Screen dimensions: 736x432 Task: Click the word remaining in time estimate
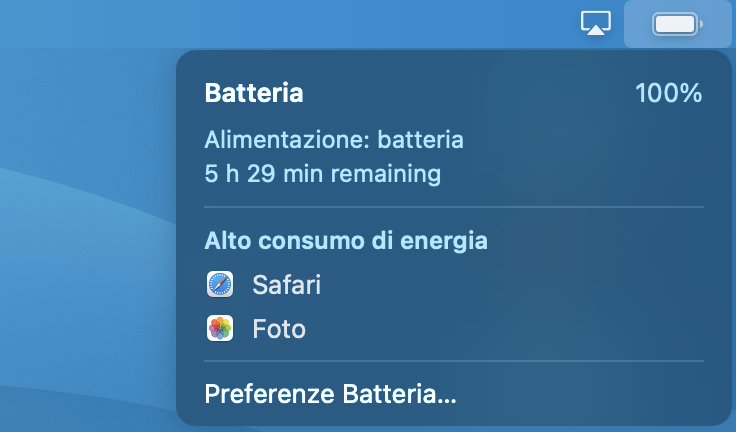pos(386,174)
